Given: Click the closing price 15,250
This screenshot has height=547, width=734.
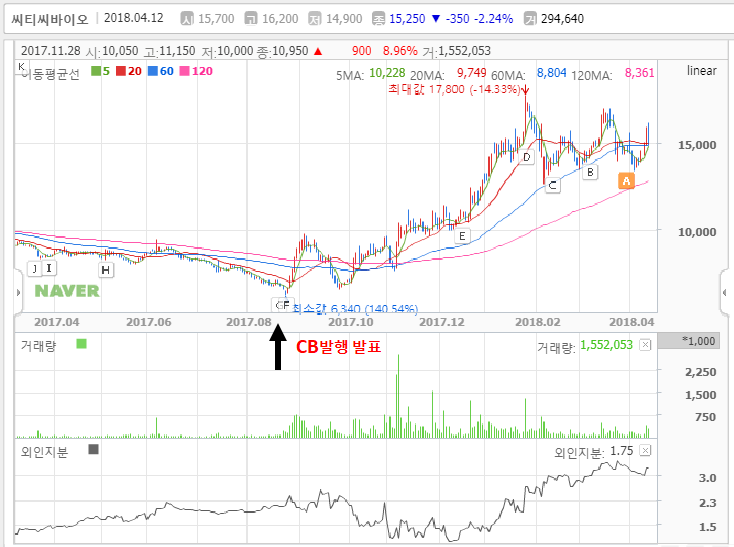Looking at the screenshot, I should click(x=407, y=19).
